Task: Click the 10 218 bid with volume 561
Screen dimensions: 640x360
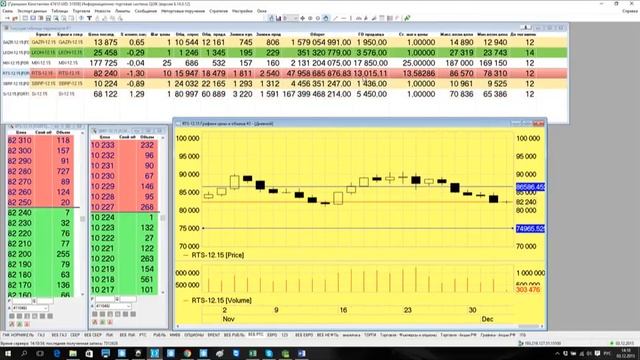Action: tap(124, 280)
